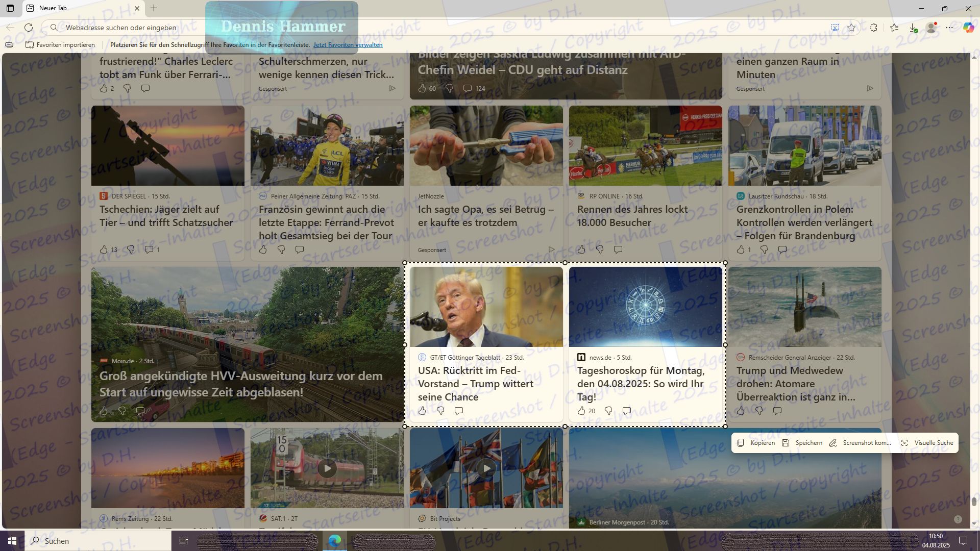980x551 pixels.
Task: Like the DER SPIEGEL Tschechien article
Action: (x=104, y=249)
